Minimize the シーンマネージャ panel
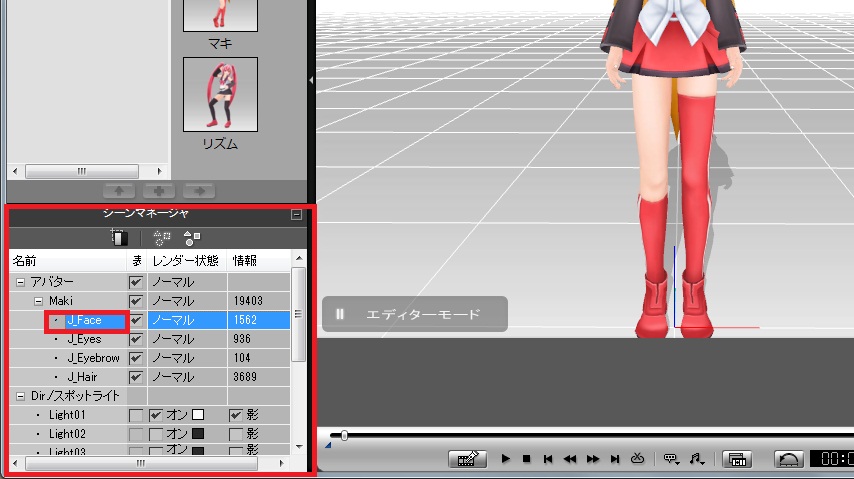The width and height of the screenshot is (854, 479). point(296,214)
